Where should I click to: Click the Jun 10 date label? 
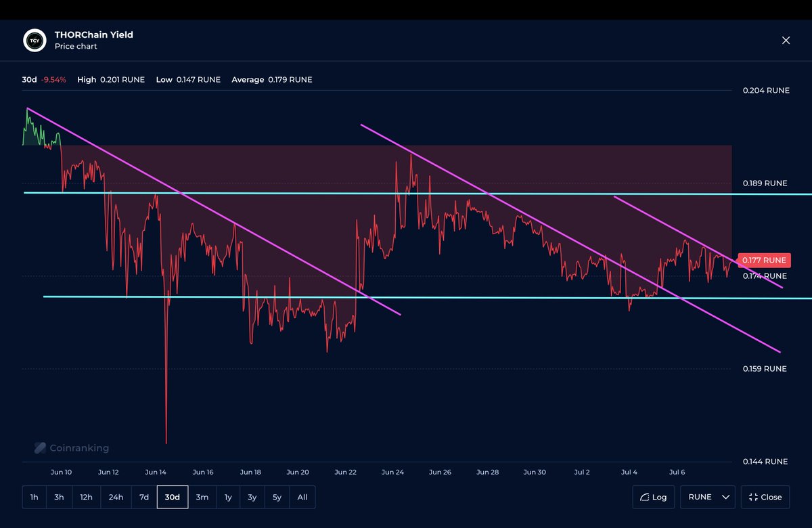click(x=61, y=472)
